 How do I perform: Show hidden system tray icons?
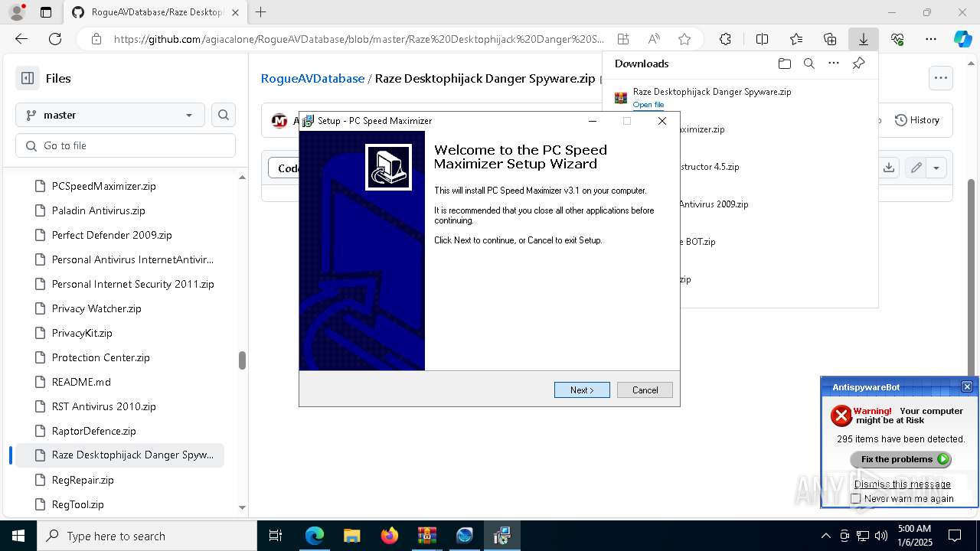click(825, 536)
